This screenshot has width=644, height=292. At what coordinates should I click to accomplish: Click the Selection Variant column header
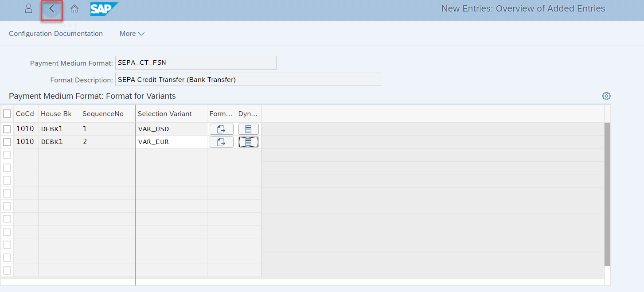(x=171, y=114)
